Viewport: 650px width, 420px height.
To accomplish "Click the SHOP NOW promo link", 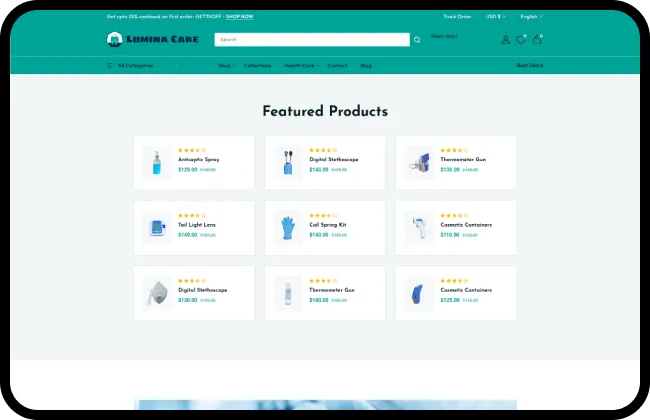I will pyautogui.click(x=239, y=16).
